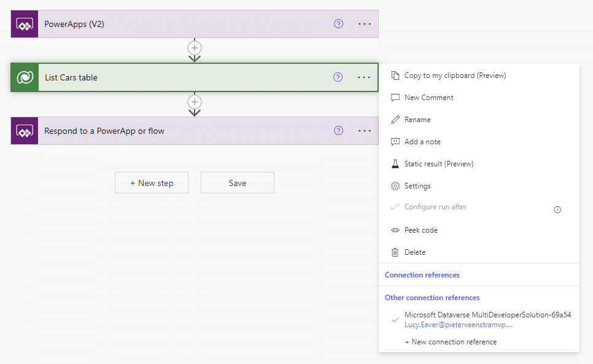Click the PowerApps (V2) trigger icon

(x=25, y=24)
